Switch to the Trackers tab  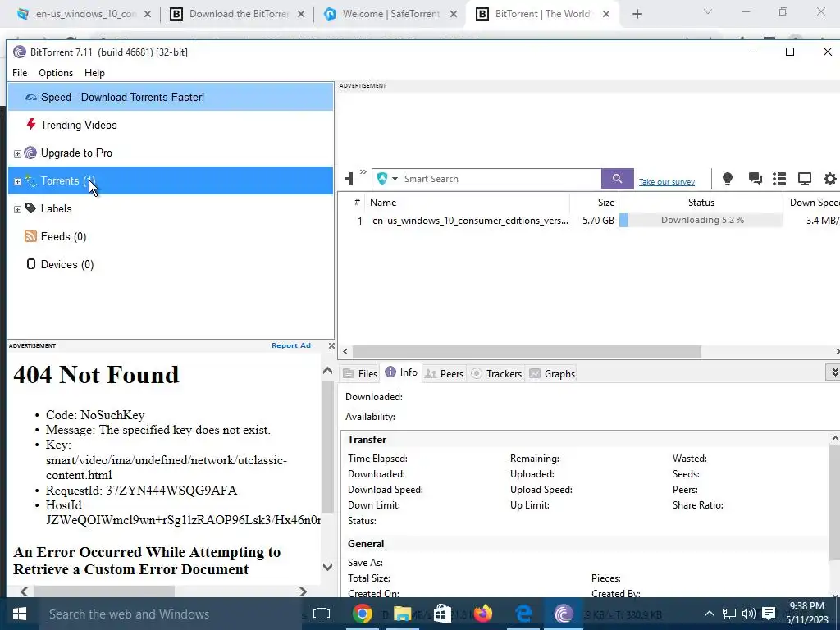click(x=496, y=374)
